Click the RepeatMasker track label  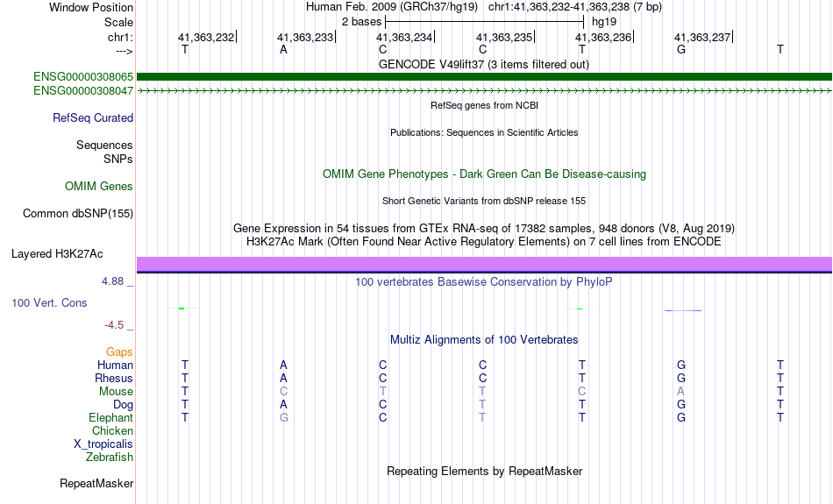[x=96, y=483]
